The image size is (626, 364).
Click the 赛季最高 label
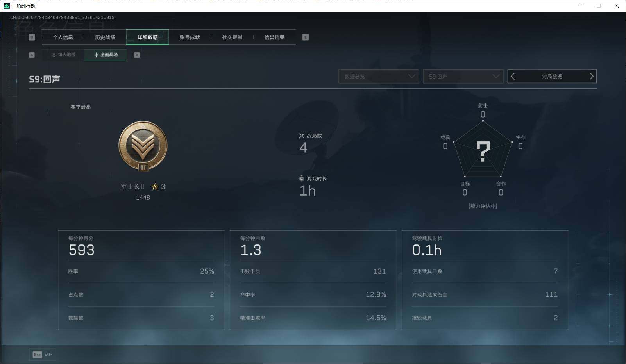[x=80, y=107]
